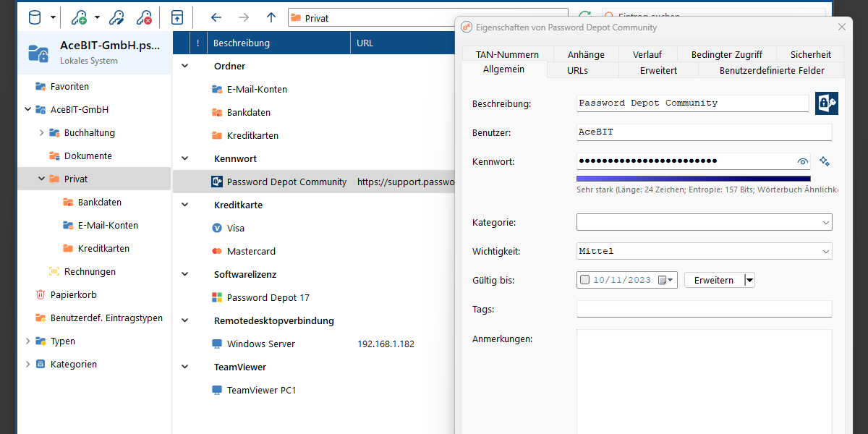
Task: Click the edit password entry key icon
Action: [116, 17]
